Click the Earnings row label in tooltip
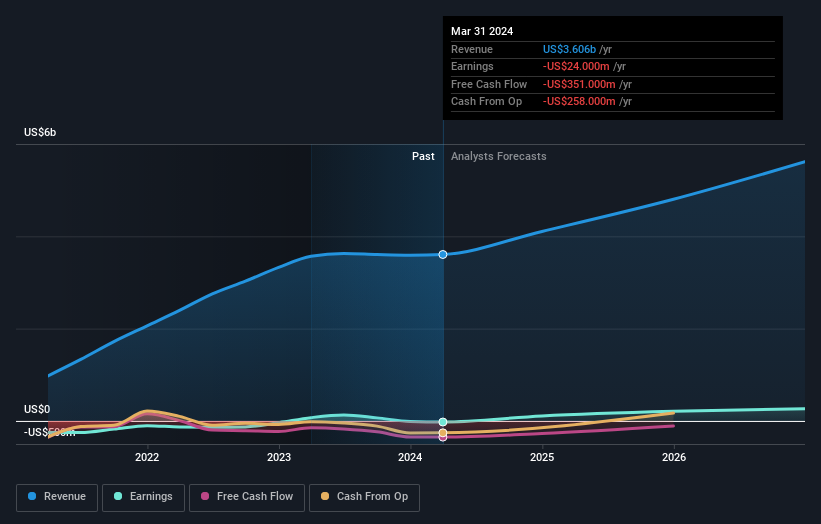Image resolution: width=821 pixels, height=524 pixels. click(472, 66)
